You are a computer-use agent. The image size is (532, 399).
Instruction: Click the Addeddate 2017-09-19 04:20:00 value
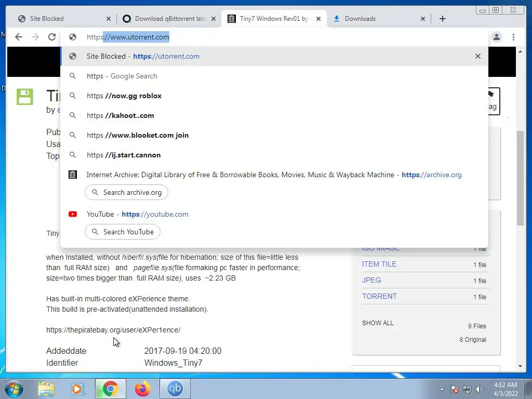coord(182,351)
